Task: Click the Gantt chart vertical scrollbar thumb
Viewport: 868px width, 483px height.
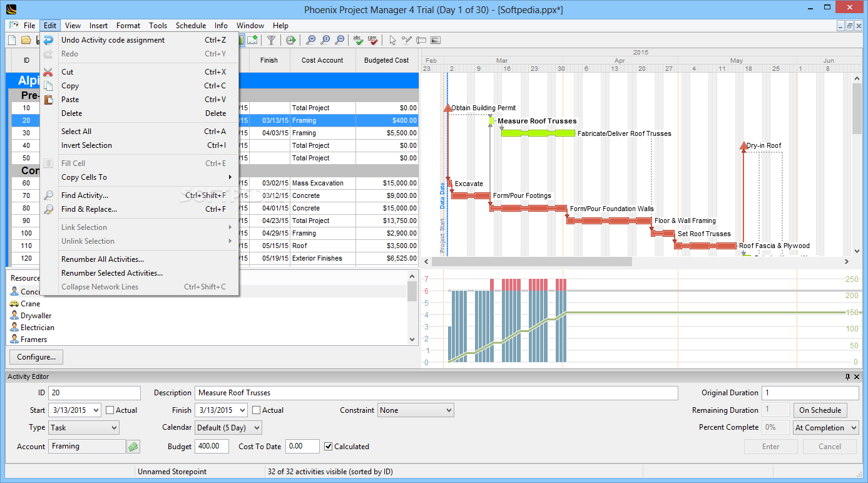Action: (x=857, y=110)
